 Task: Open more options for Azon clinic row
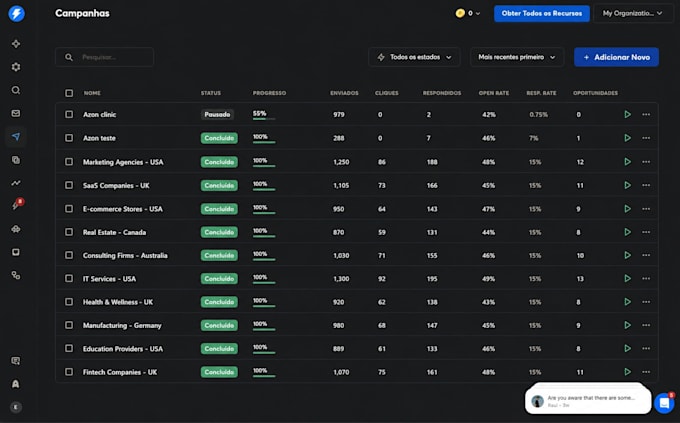point(646,115)
